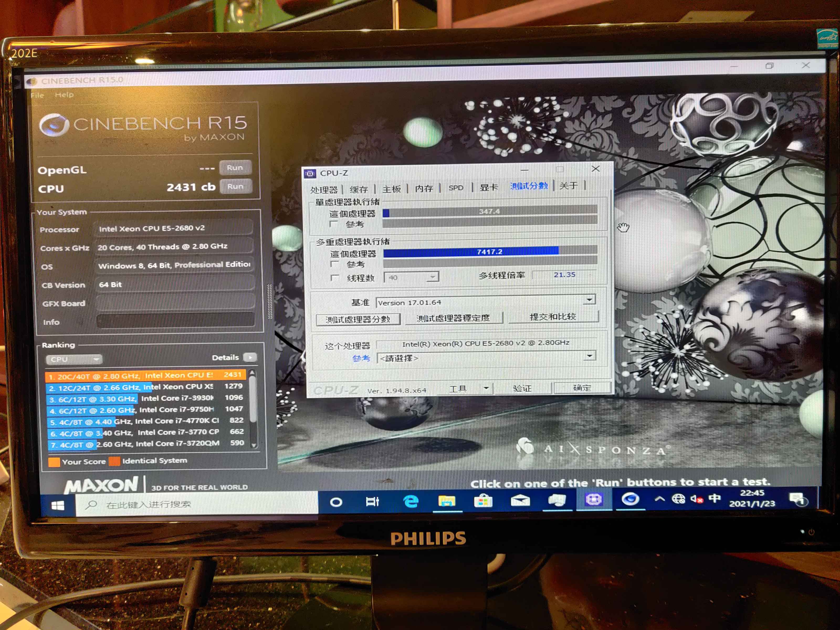
Task: Open Microsoft Store from taskbar
Action: (x=483, y=501)
